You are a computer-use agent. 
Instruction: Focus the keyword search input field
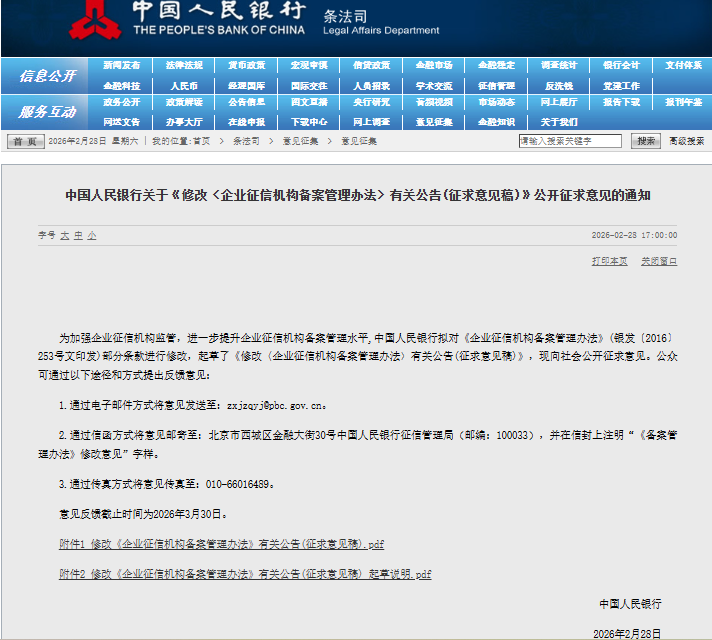574,141
